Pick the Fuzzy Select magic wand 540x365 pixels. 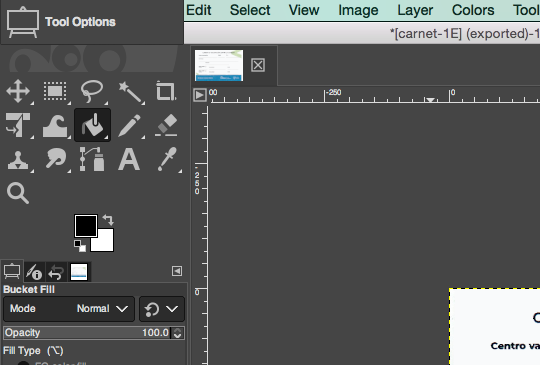tap(130, 92)
